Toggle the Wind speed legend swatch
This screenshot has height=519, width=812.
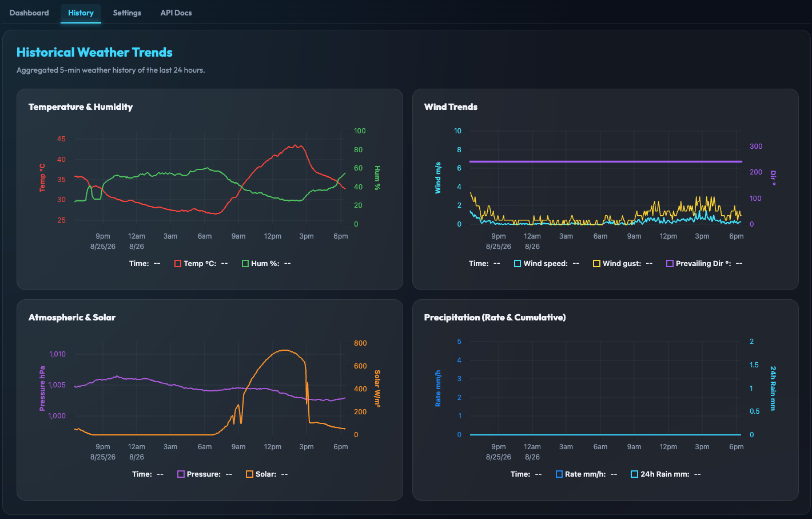click(518, 264)
